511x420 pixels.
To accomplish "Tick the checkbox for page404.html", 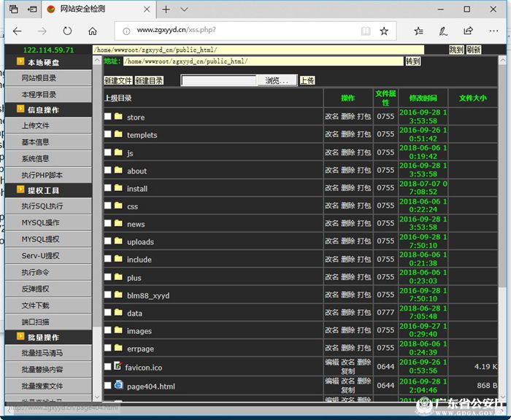I will pyautogui.click(x=108, y=386).
